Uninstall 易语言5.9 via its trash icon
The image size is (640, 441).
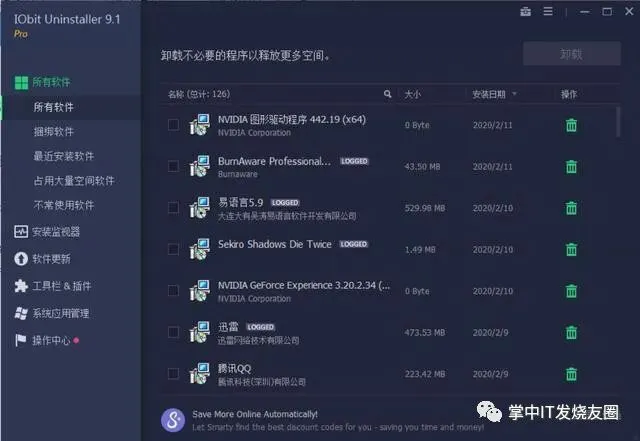coord(571,208)
